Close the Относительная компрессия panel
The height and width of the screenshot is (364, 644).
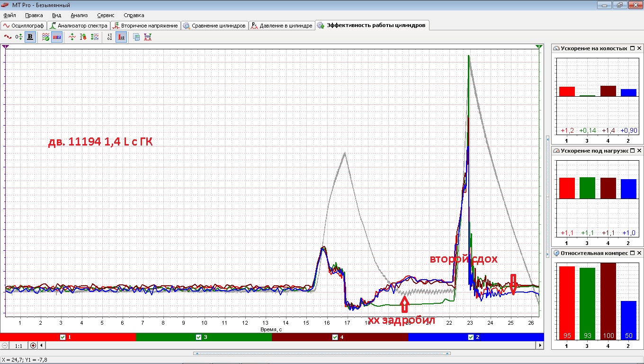coord(639,253)
